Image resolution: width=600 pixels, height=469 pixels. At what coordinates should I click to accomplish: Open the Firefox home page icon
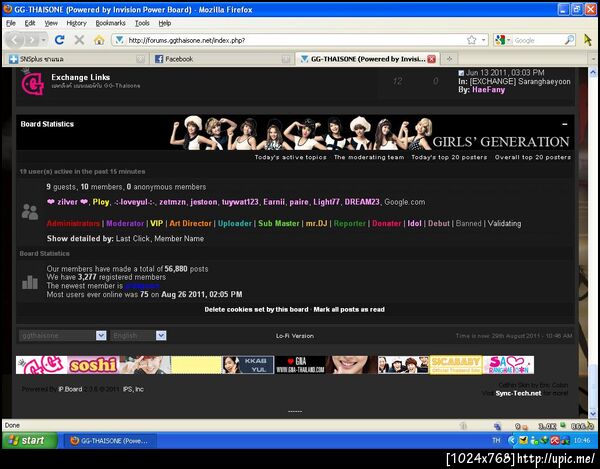click(x=99, y=40)
